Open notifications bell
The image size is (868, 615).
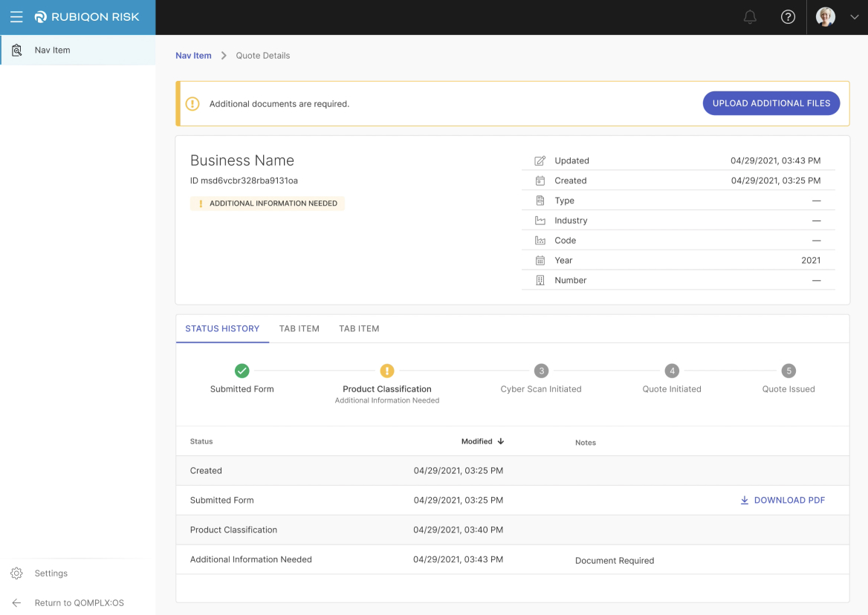[750, 17]
